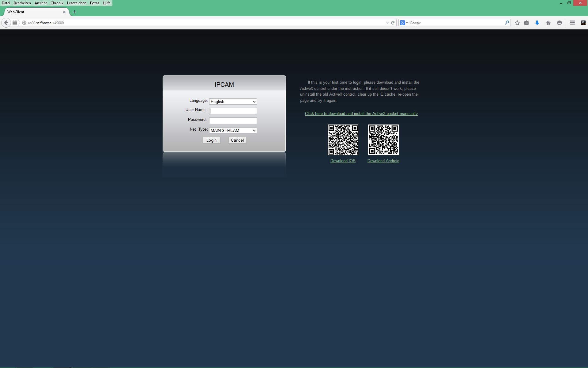Open the bookmarks list icon
Image resolution: width=588 pixels, height=368 pixels.
pos(526,23)
